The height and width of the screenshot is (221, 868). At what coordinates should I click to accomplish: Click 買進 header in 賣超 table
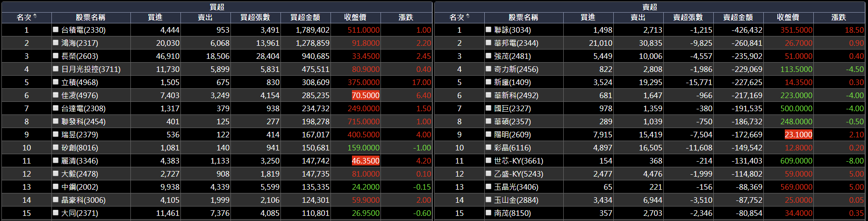[588, 17]
